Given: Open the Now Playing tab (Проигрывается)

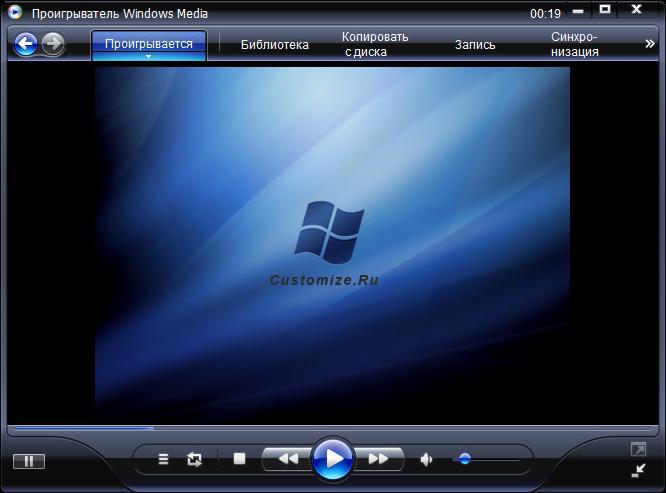Looking at the screenshot, I should (149, 44).
